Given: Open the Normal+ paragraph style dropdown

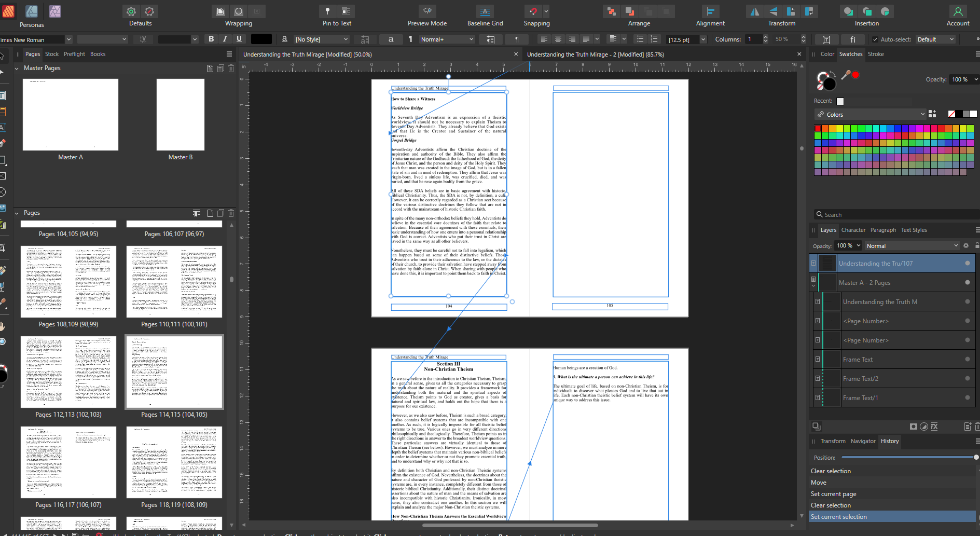Looking at the screenshot, I should pyautogui.click(x=447, y=39).
